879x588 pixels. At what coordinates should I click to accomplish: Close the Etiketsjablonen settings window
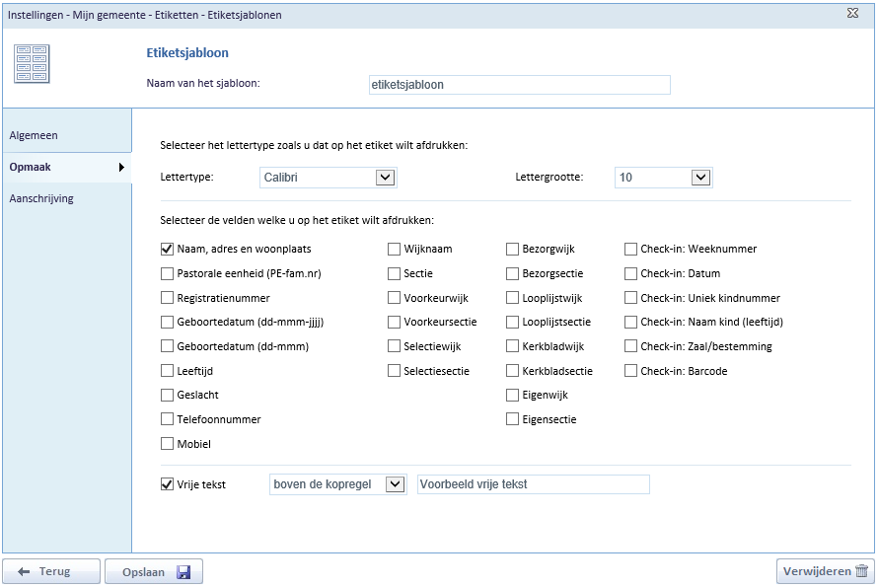pos(852,13)
